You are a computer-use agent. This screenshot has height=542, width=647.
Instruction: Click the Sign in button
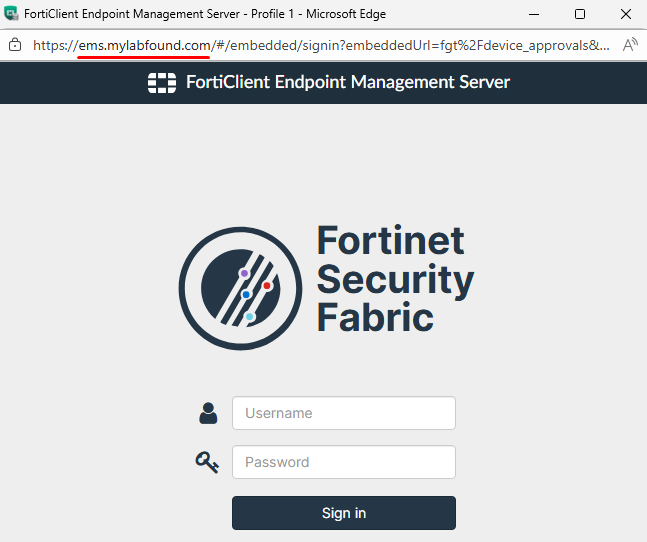point(344,513)
